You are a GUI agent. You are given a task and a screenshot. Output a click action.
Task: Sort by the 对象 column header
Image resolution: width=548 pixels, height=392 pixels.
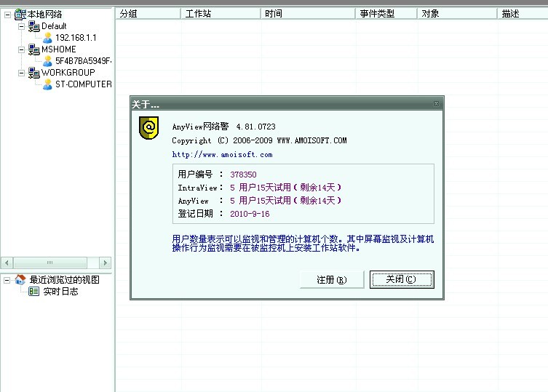457,14
